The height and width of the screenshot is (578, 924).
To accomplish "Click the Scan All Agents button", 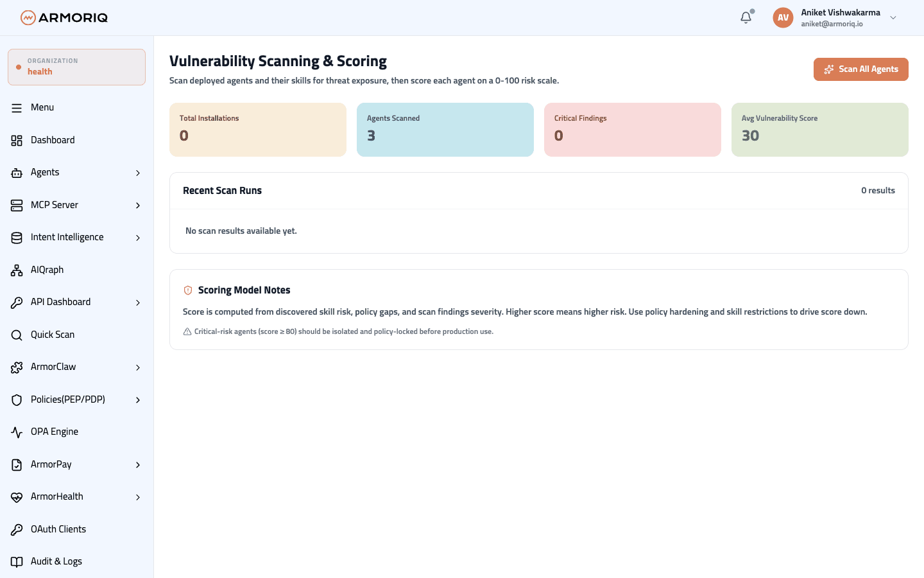I will pyautogui.click(x=860, y=69).
